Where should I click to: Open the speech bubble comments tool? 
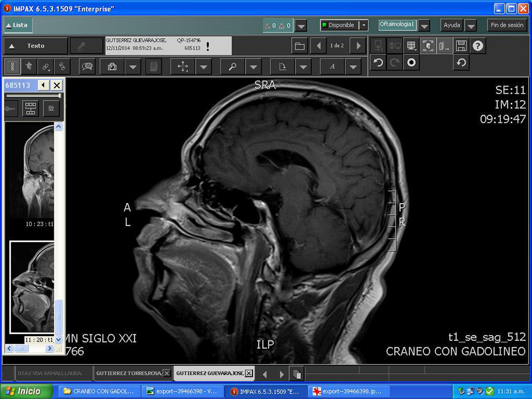(x=87, y=67)
